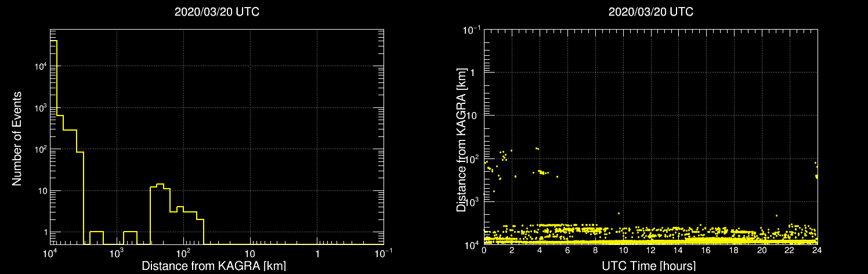The image size is (868, 274).
Task: Click the tallest histogram bar near 10^4 km
Action: [x=54, y=142]
